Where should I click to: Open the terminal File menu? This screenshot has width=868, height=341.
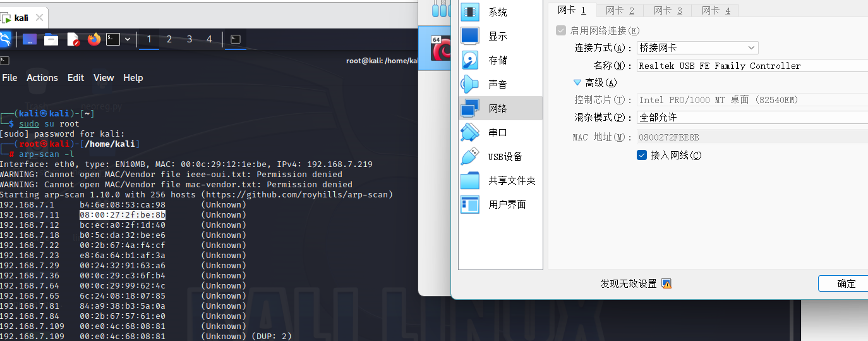pyautogui.click(x=9, y=78)
